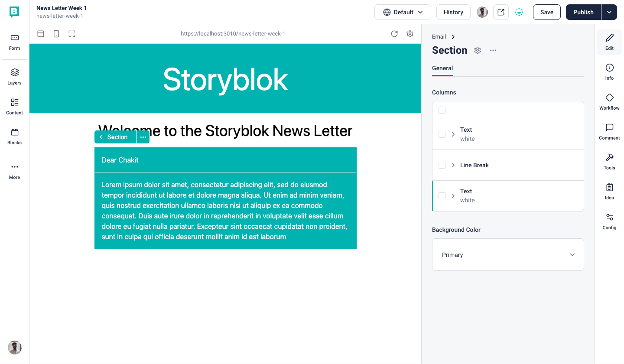The width and height of the screenshot is (624, 364).
Task: Click the Storyblok header banner text
Action: 225,79
